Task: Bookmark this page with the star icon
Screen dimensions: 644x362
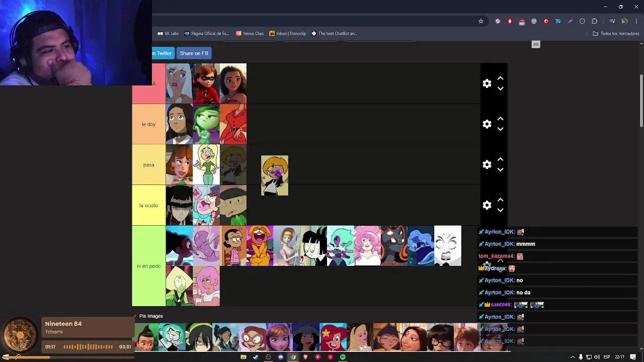Action: point(481,21)
